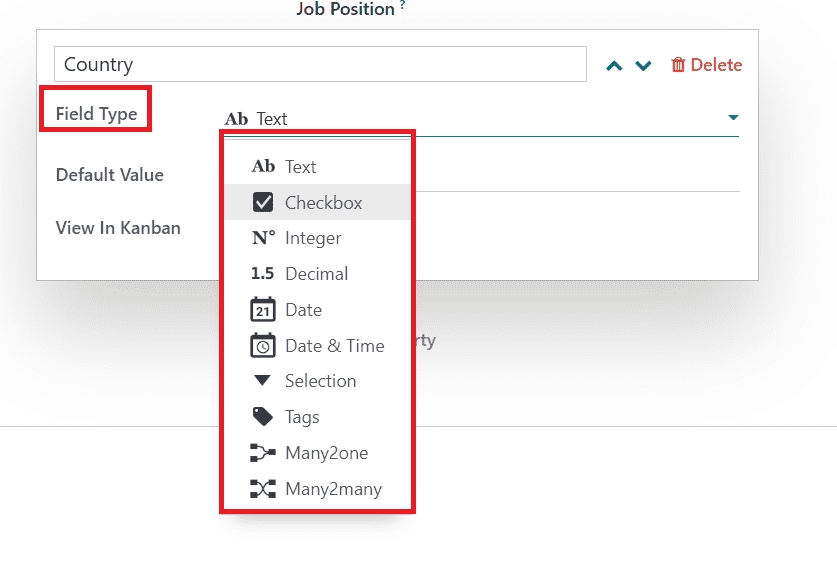
Task: Choose Integer from the type list
Action: (x=313, y=238)
